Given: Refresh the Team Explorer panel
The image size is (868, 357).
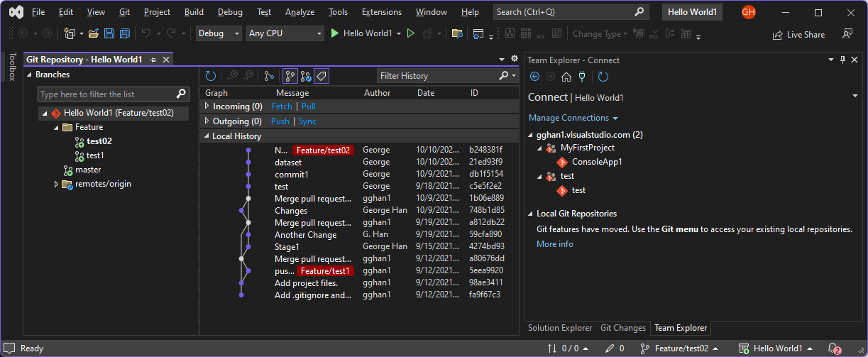Looking at the screenshot, I should [603, 77].
